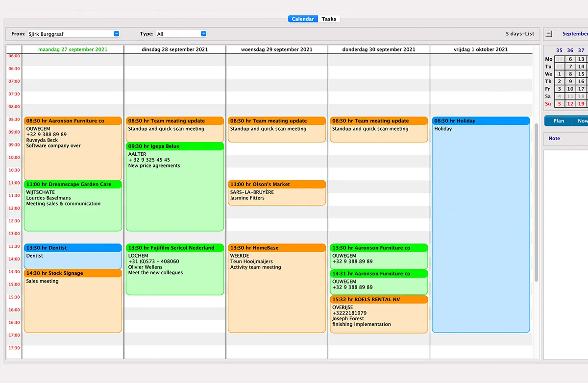Click Joseph Forest in BOELS RENTAL appointment
The height and width of the screenshot is (383, 588).
tap(348, 318)
